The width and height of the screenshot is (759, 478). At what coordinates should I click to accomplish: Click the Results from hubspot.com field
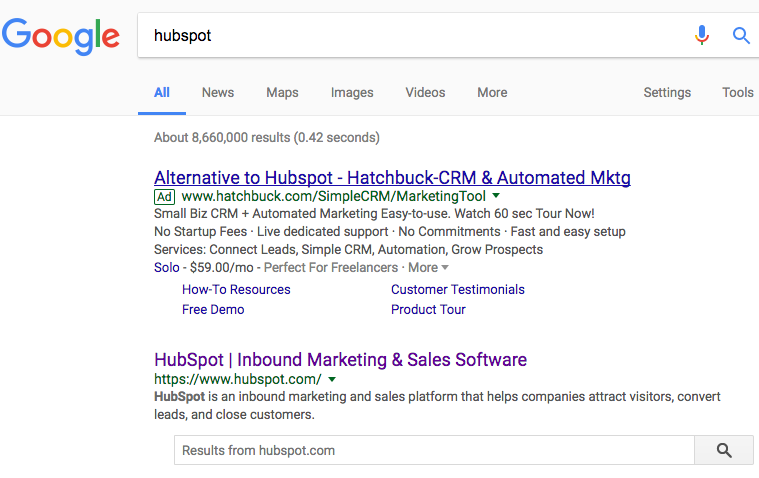[434, 450]
